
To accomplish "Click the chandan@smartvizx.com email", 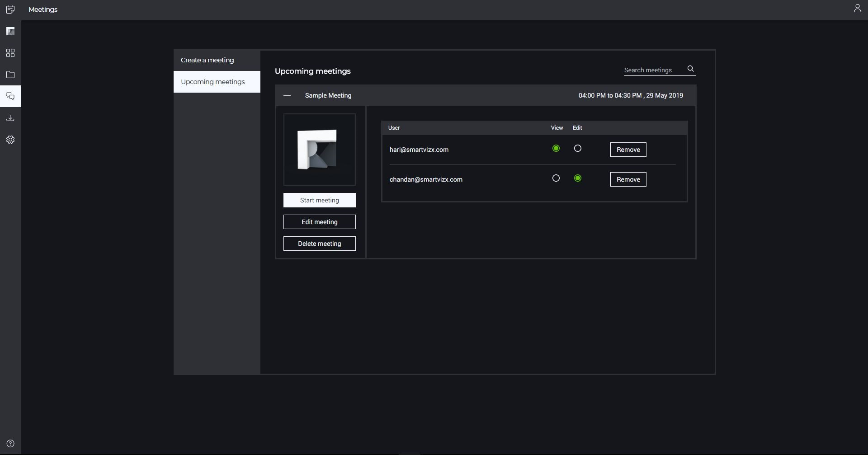I will pos(426,179).
